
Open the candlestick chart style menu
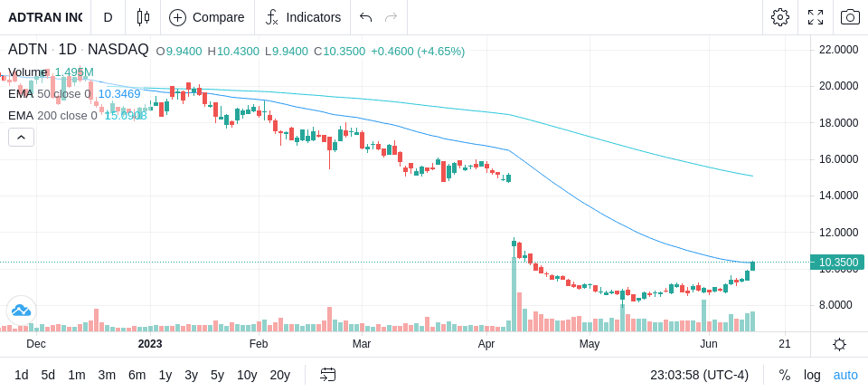(x=143, y=17)
